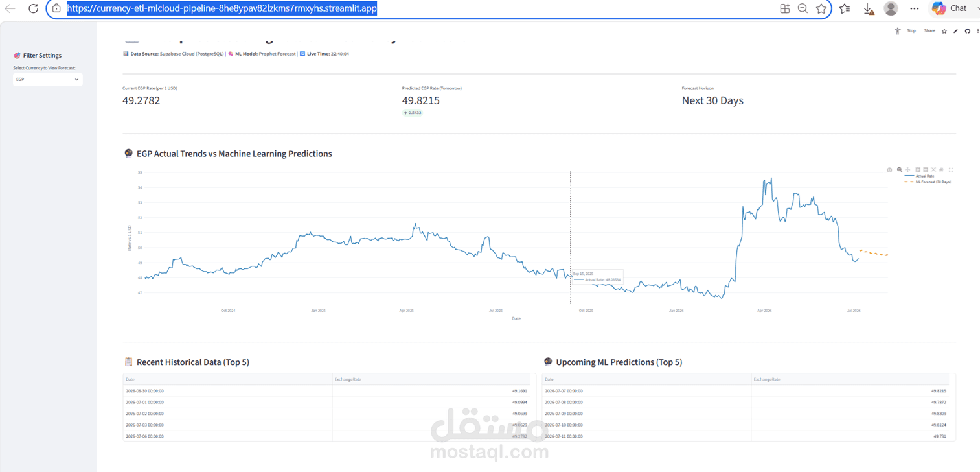Select the 2026-07-08 00:00:00 prediction cell
The width and height of the screenshot is (980, 472).
pyautogui.click(x=647, y=402)
